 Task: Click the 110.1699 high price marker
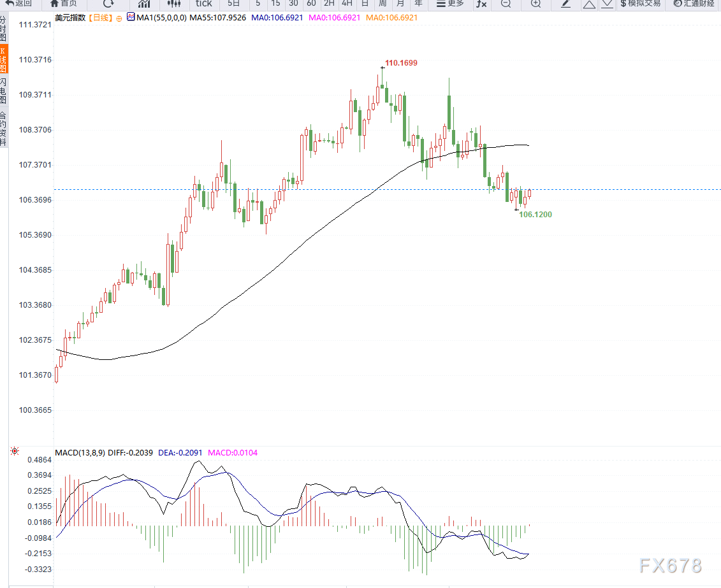click(x=401, y=63)
